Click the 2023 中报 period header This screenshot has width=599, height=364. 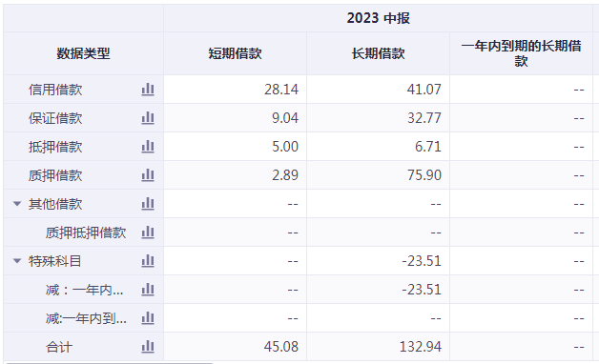coord(379,18)
